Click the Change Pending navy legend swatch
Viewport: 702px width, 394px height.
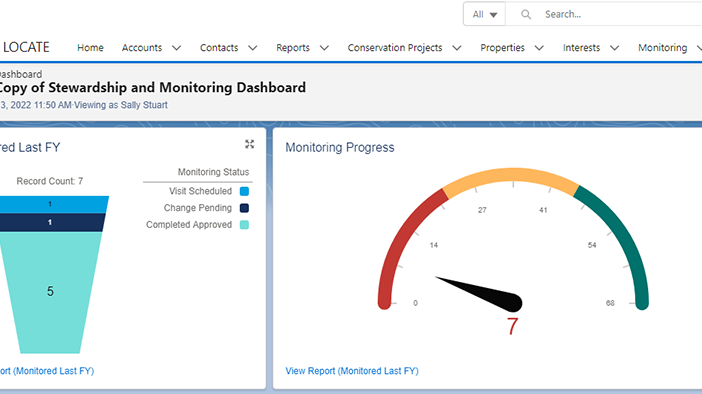[244, 208]
